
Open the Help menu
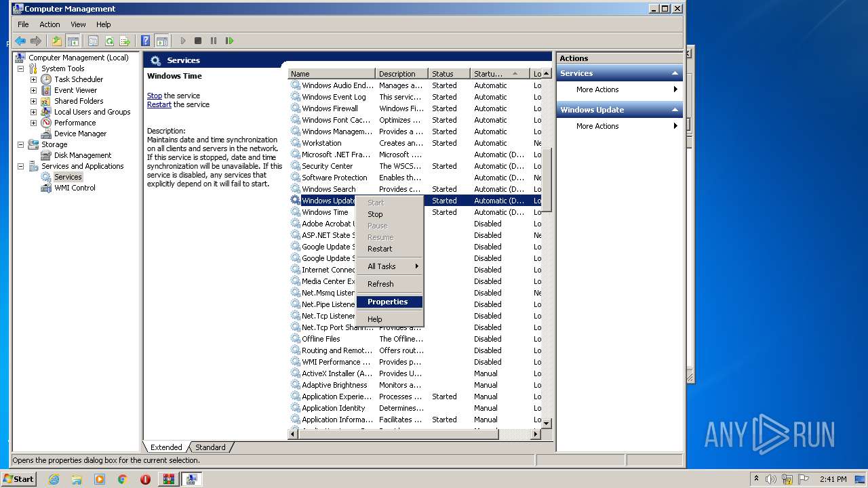tap(103, 24)
